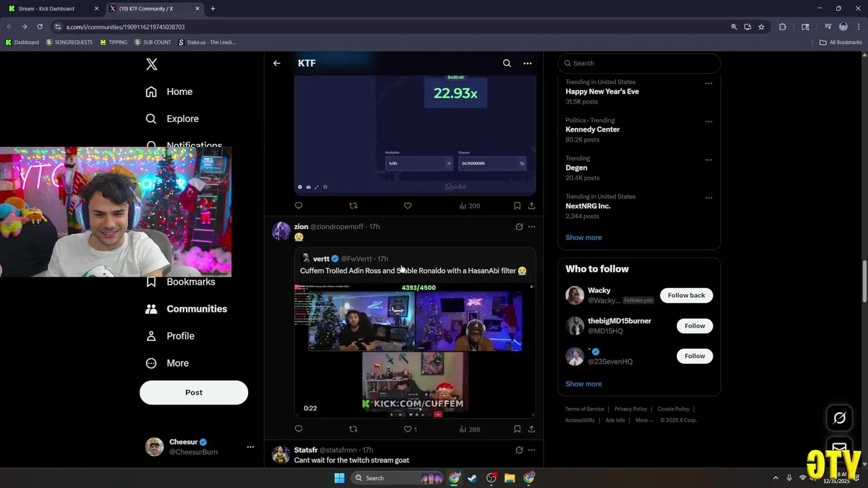Show more trending topics

click(583, 237)
